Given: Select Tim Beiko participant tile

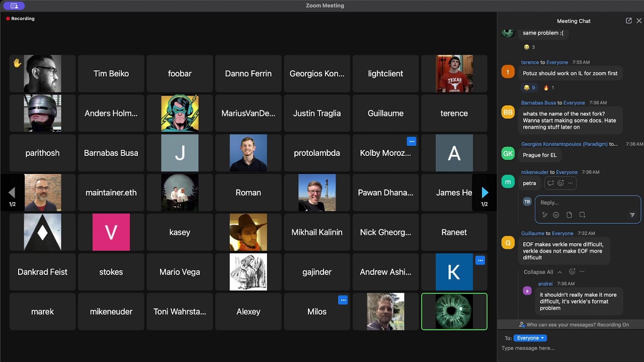Looking at the screenshot, I should click(x=111, y=73).
